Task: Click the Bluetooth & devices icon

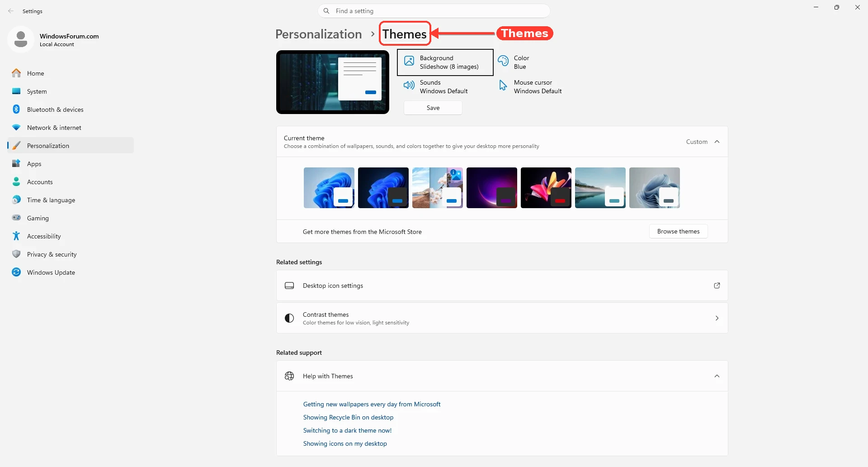Action: click(x=16, y=110)
